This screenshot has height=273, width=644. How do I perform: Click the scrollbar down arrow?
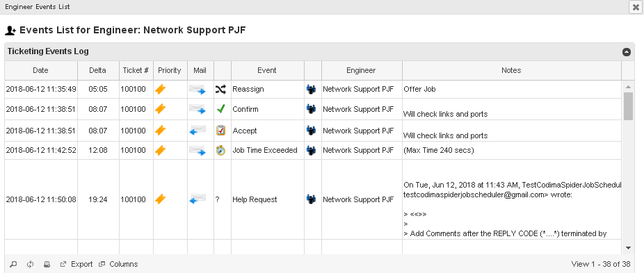tap(628, 248)
